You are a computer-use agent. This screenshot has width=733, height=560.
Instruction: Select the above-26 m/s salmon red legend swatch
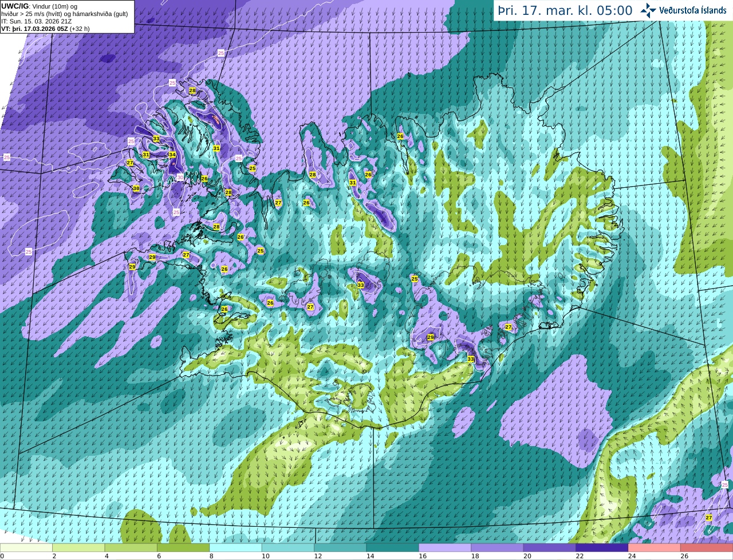pyautogui.click(x=707, y=547)
